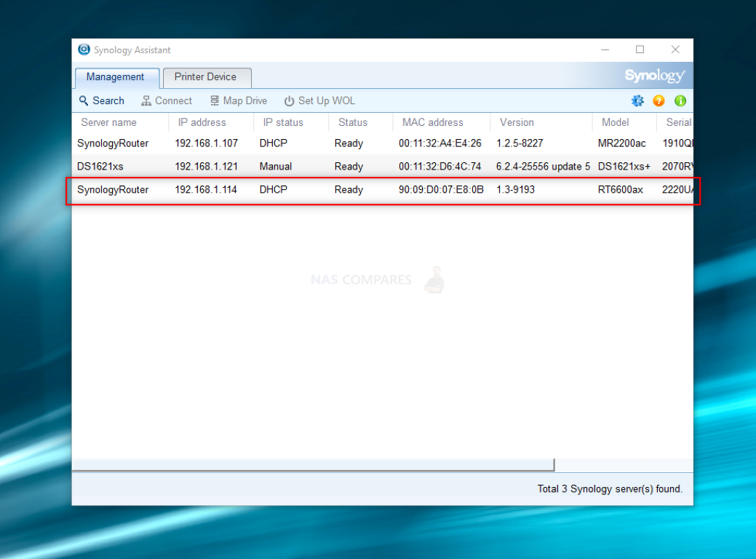Click MAC address 90:09:D0:07:E8:0B
756x559 pixels.
(x=441, y=189)
